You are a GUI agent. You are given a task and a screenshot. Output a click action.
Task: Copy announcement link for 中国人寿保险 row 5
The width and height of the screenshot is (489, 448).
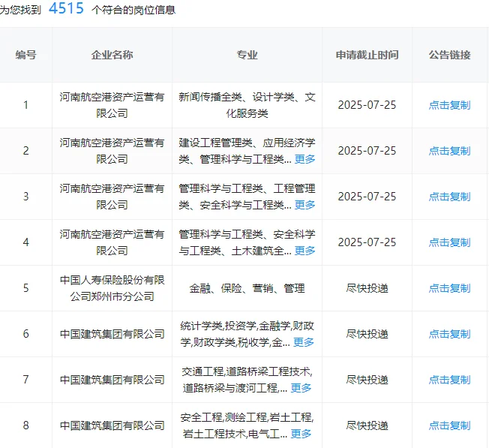tap(449, 288)
